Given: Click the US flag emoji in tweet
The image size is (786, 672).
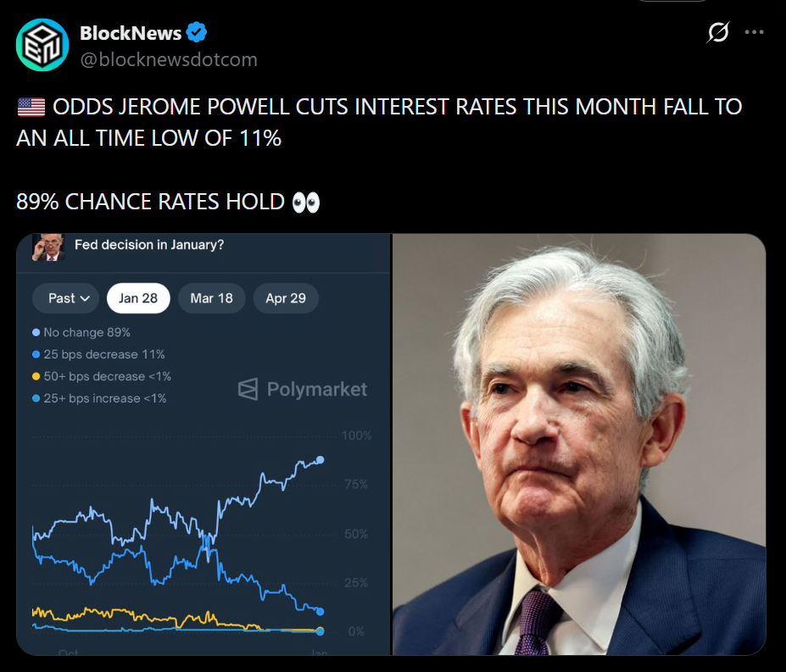Looking at the screenshot, I should pyautogui.click(x=31, y=107).
